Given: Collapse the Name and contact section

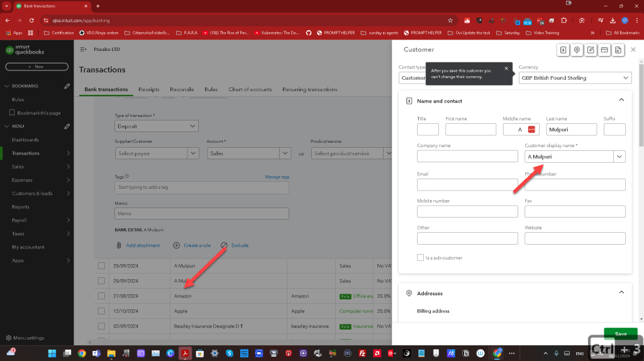Looking at the screenshot, I should (x=621, y=100).
